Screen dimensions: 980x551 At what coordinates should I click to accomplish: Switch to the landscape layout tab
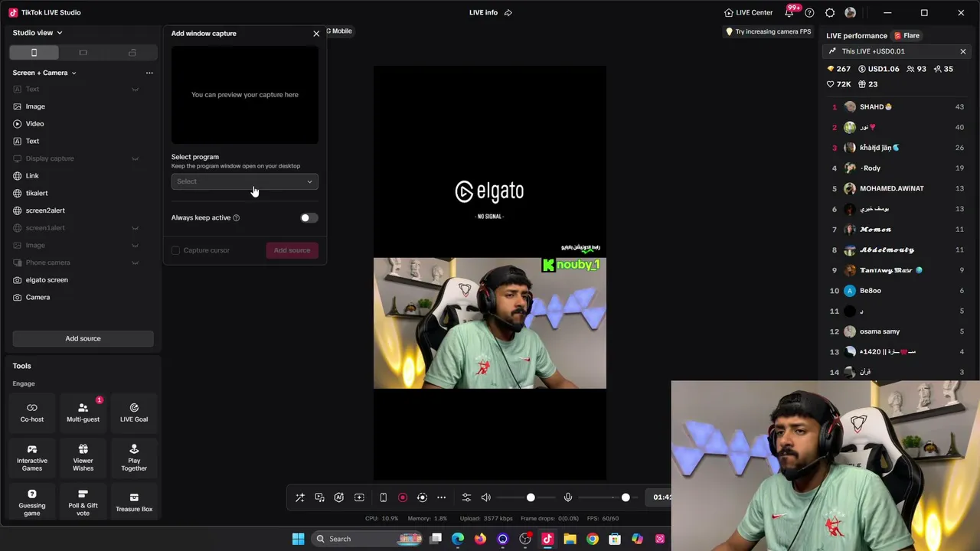[x=83, y=53]
